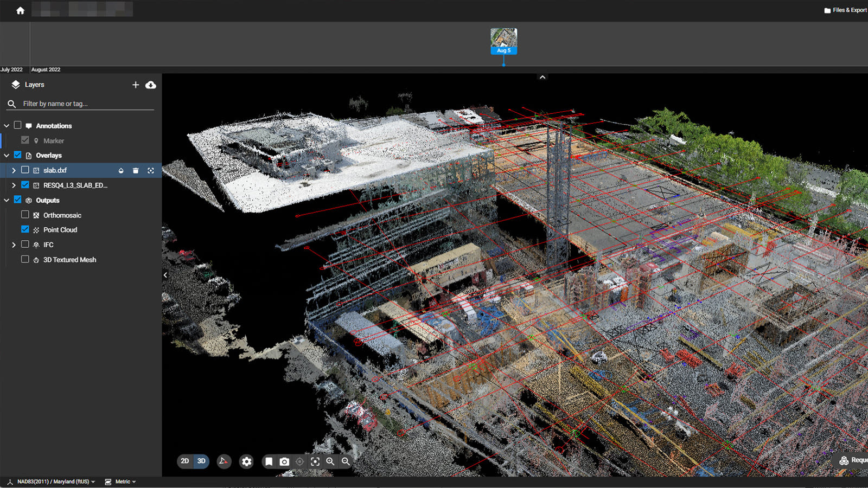
Task: Expand the slab.dxf layer tree
Action: (x=13, y=170)
